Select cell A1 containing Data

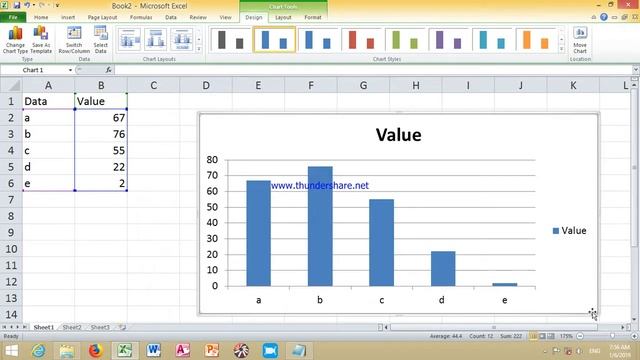(49, 101)
